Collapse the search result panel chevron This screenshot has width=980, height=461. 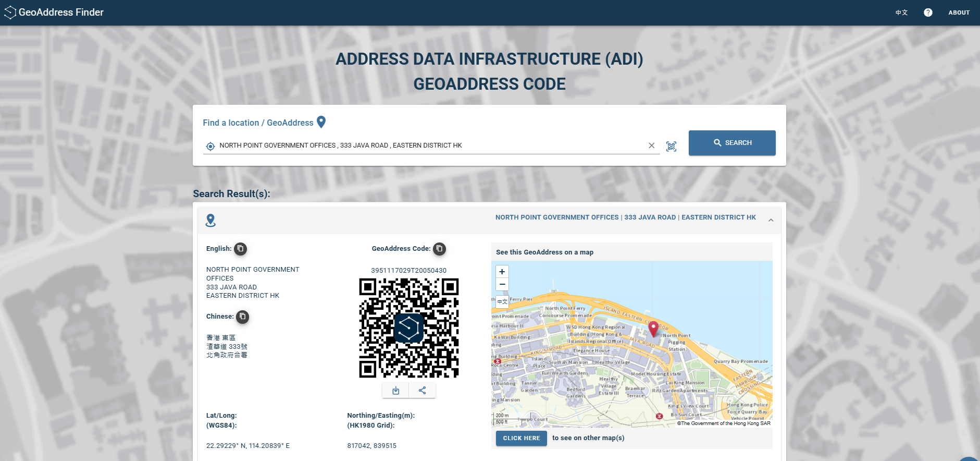[x=771, y=220]
